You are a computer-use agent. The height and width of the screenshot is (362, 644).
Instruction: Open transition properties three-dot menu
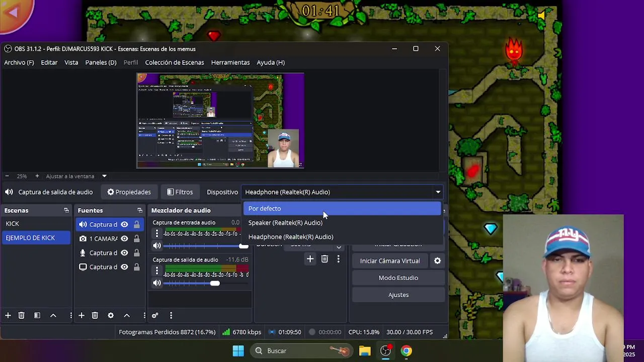tap(339, 259)
